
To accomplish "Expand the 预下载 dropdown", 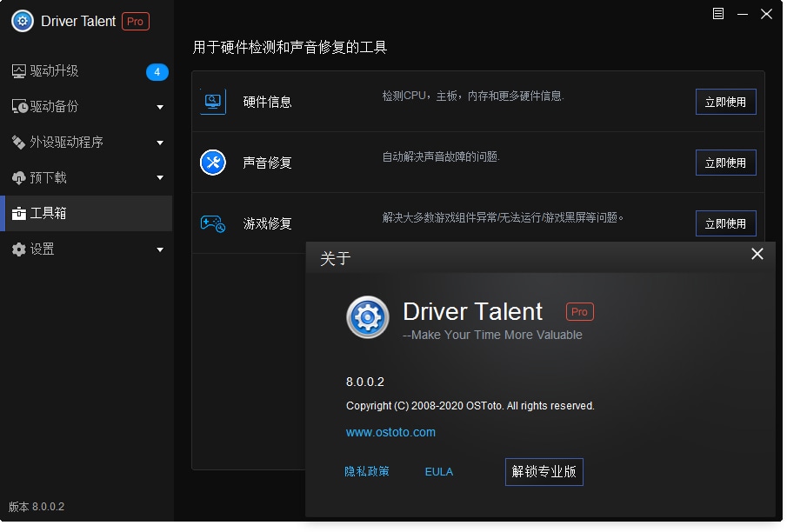I will pyautogui.click(x=159, y=178).
